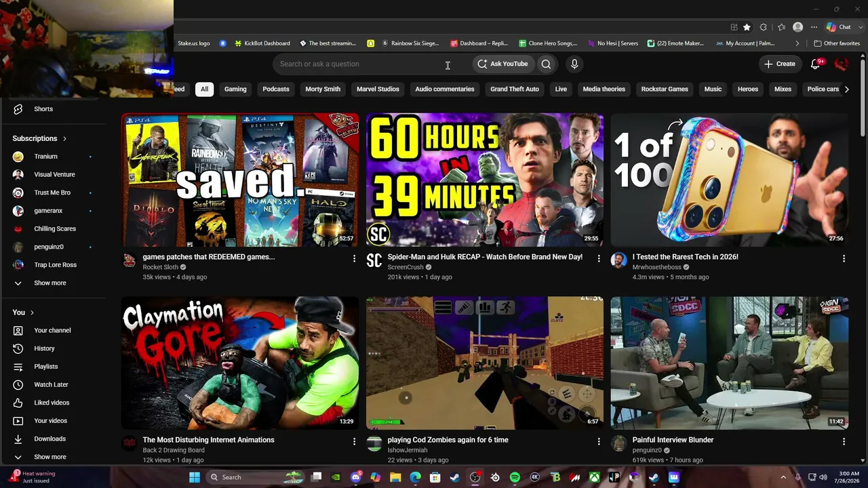Open History from the sidebar

(x=44, y=348)
